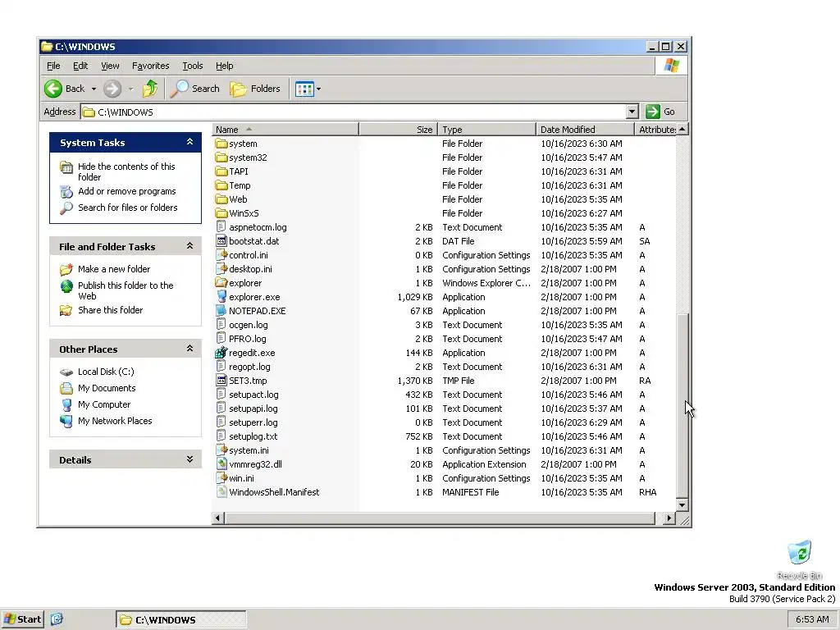Select the control.ini file icon
The height and width of the screenshot is (630, 840).
click(221, 255)
